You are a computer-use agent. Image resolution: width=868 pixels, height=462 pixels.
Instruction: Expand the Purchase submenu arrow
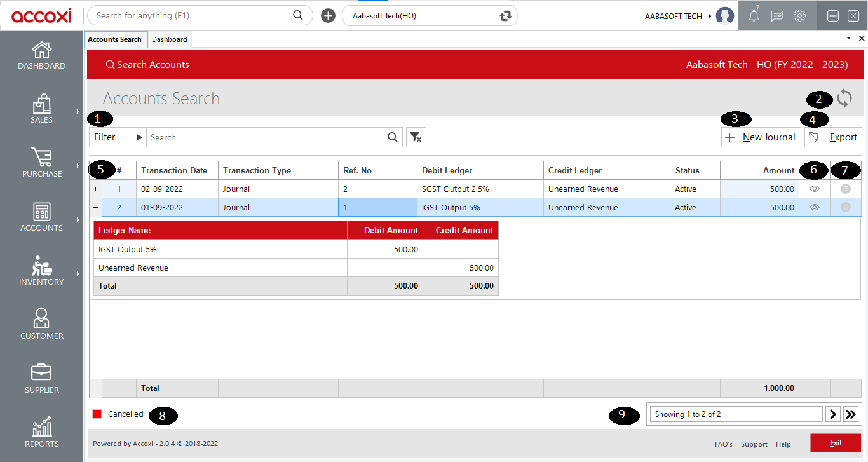click(x=78, y=165)
